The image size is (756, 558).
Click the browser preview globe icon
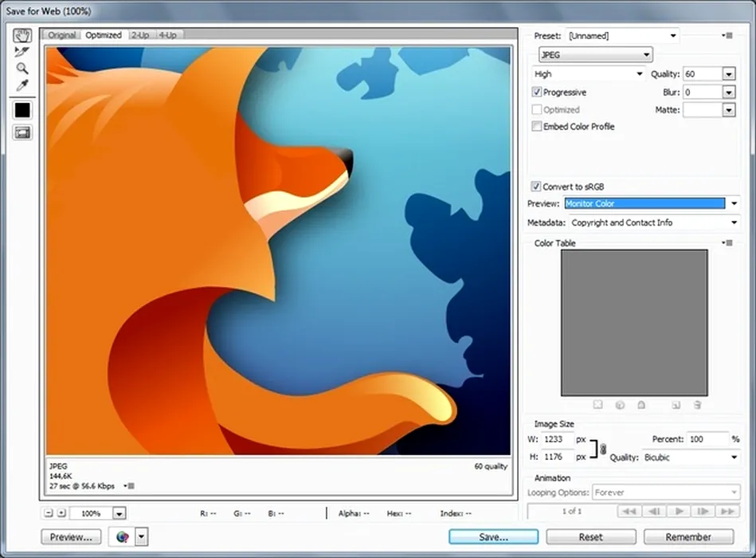pos(123,537)
